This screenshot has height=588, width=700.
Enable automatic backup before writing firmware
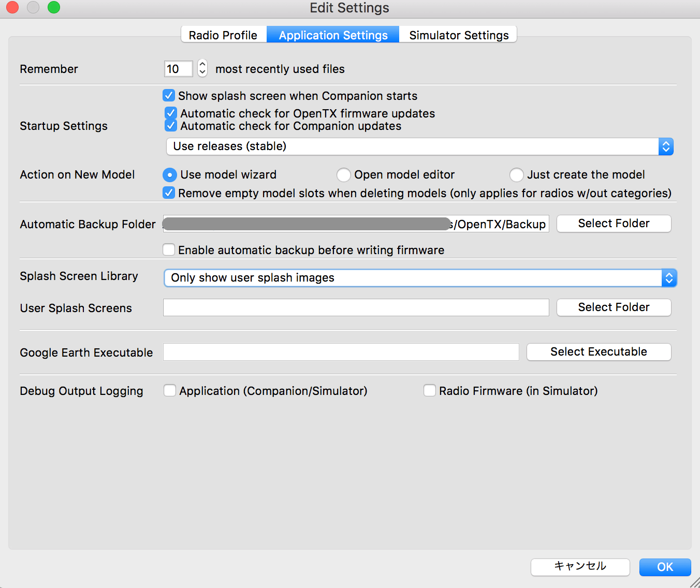point(169,250)
